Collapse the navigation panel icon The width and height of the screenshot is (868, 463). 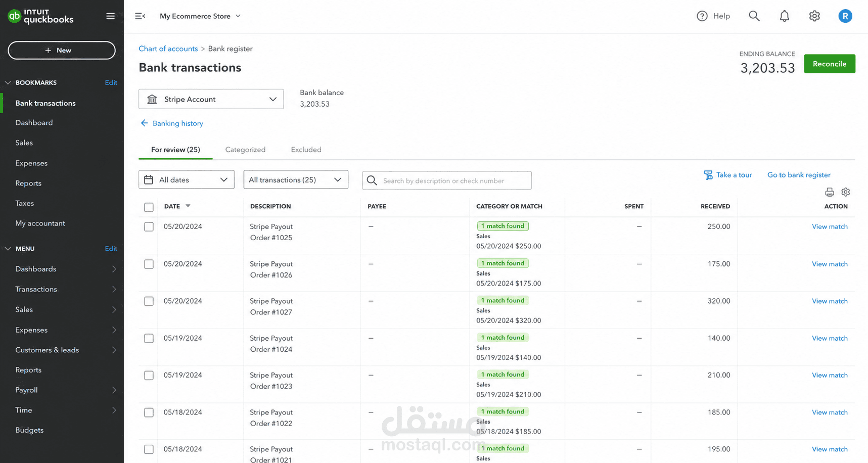pos(140,16)
